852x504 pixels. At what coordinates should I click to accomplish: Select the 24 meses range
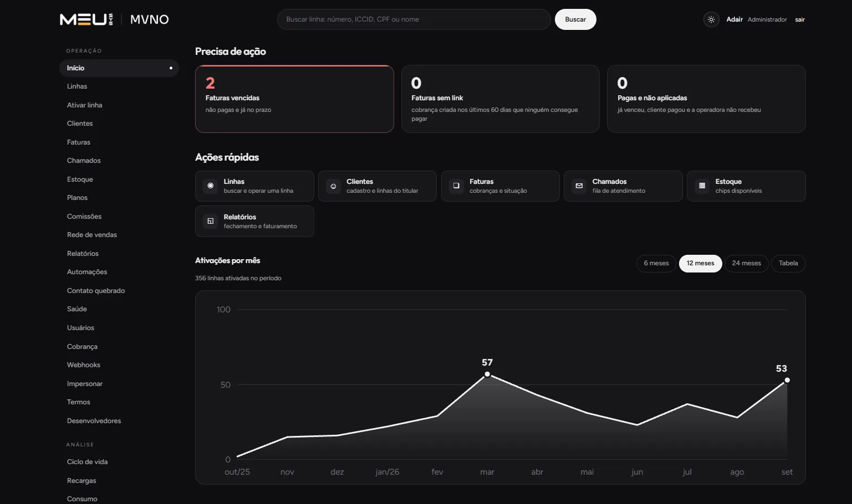[746, 264]
